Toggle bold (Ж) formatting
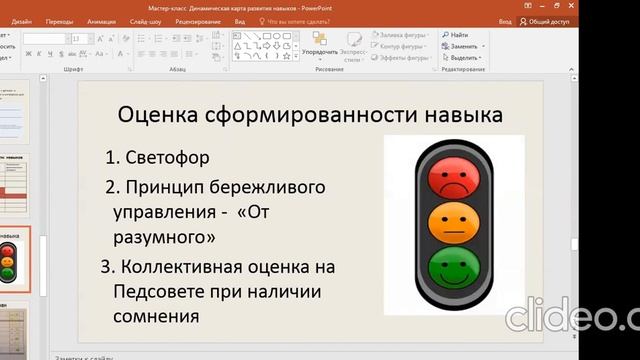The height and width of the screenshot is (360, 640). (29, 54)
